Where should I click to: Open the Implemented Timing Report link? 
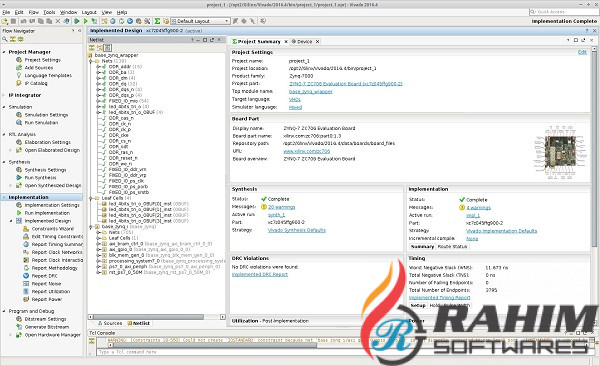439,297
